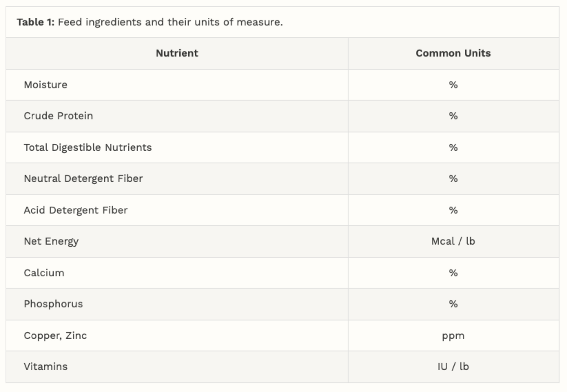Screen dimensions: 567x392
Task: Click the percent unit for Moisture
Action: point(453,85)
